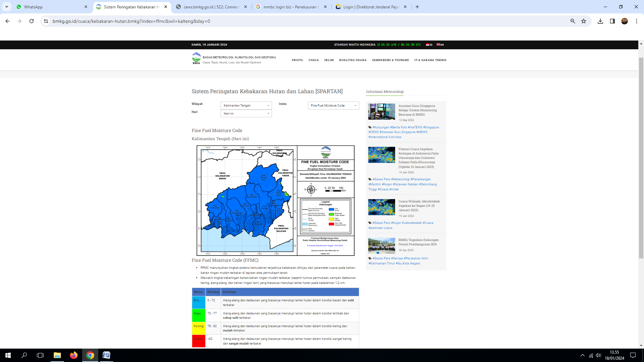Switch language to ID flag
The height and width of the screenshot is (362, 644).
(x=429, y=45)
